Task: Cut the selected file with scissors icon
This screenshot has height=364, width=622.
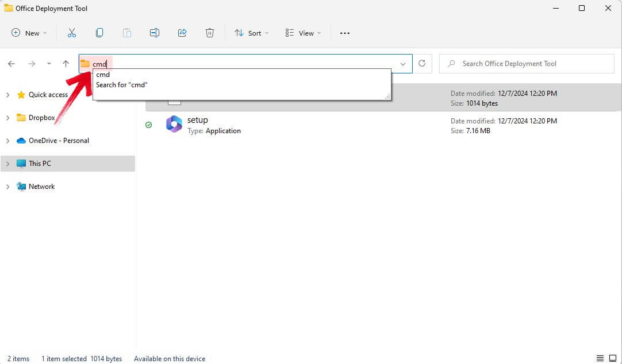Action: pyautogui.click(x=72, y=33)
